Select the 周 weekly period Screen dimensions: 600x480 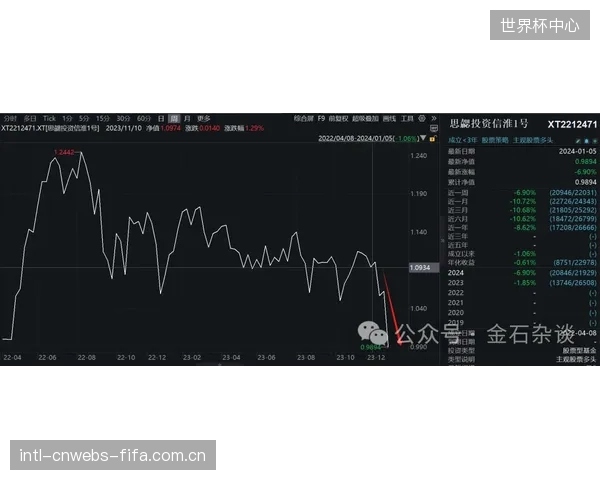tap(174, 119)
